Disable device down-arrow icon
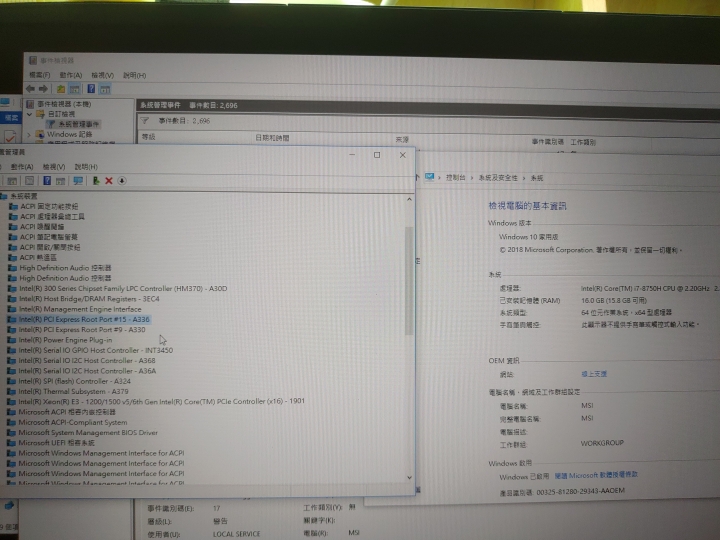This screenshot has width=720, height=540. [x=122, y=181]
